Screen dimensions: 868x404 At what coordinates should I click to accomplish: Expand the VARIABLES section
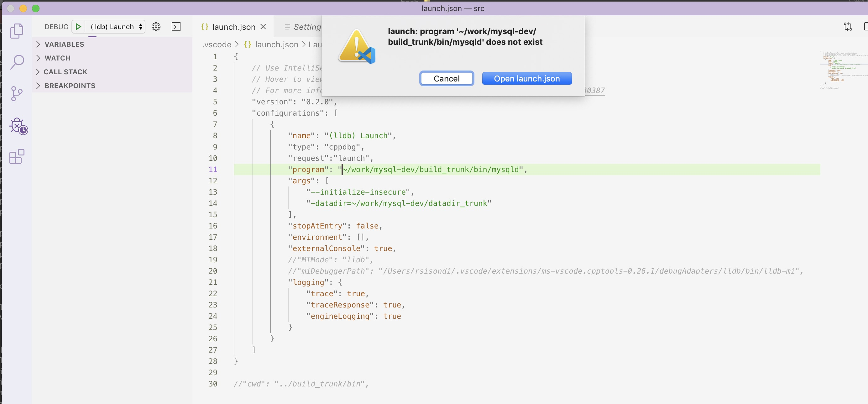tap(64, 44)
